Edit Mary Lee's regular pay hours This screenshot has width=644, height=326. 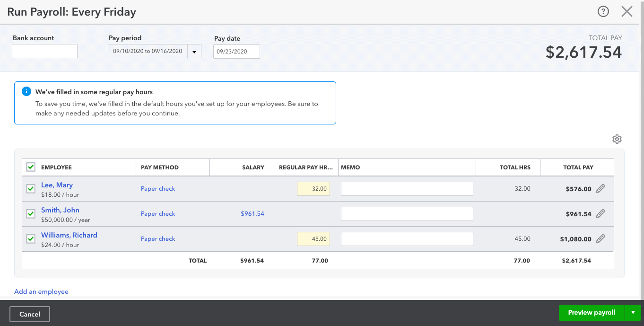click(313, 189)
